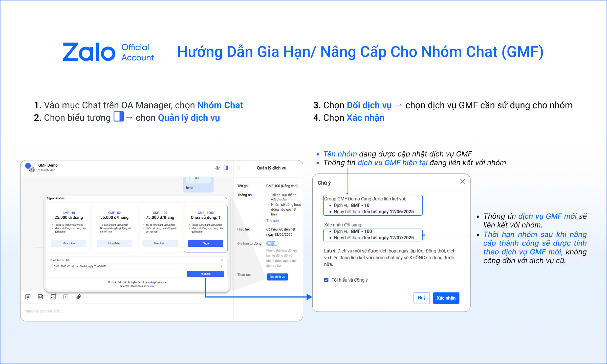Click the add members icon in chat header

pos(217,168)
